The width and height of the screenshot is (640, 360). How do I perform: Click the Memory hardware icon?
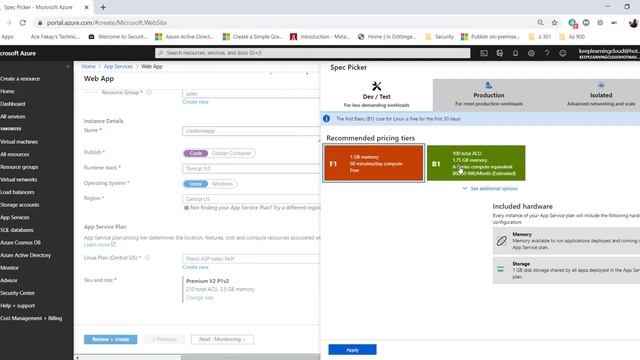tap(502, 241)
